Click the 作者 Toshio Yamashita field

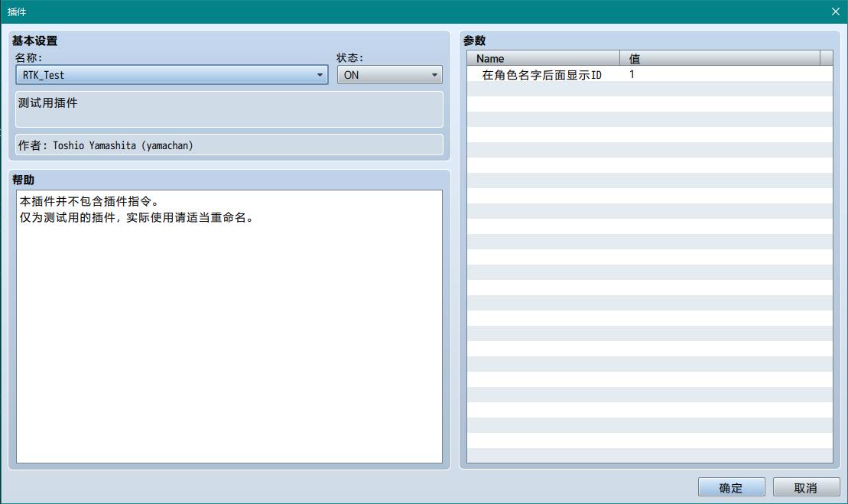[229, 145]
